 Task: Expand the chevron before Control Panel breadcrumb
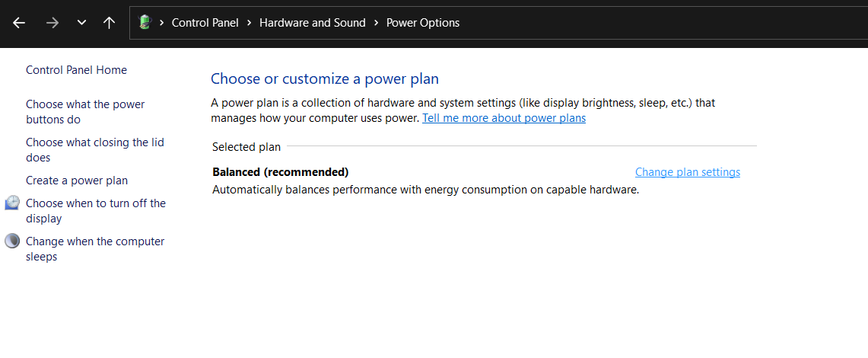(162, 23)
